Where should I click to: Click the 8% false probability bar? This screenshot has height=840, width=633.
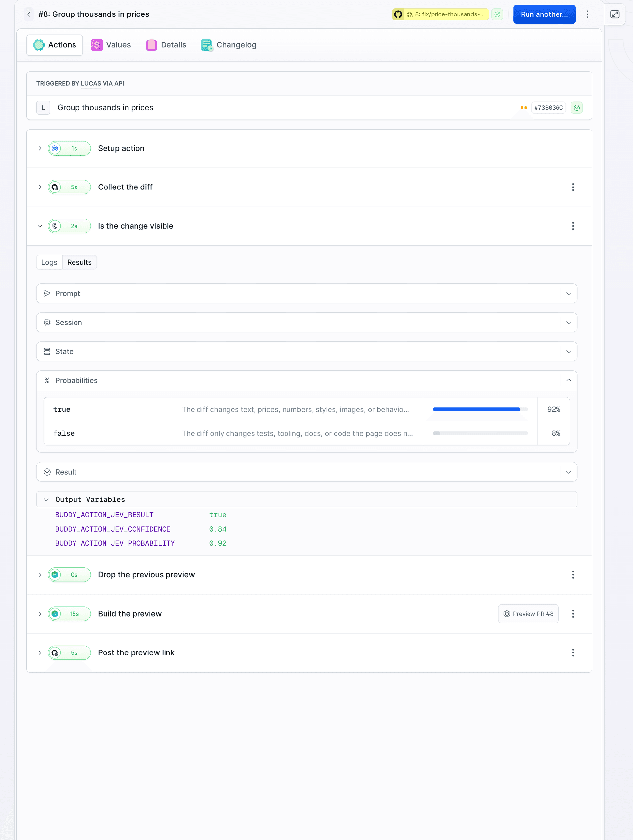click(480, 434)
